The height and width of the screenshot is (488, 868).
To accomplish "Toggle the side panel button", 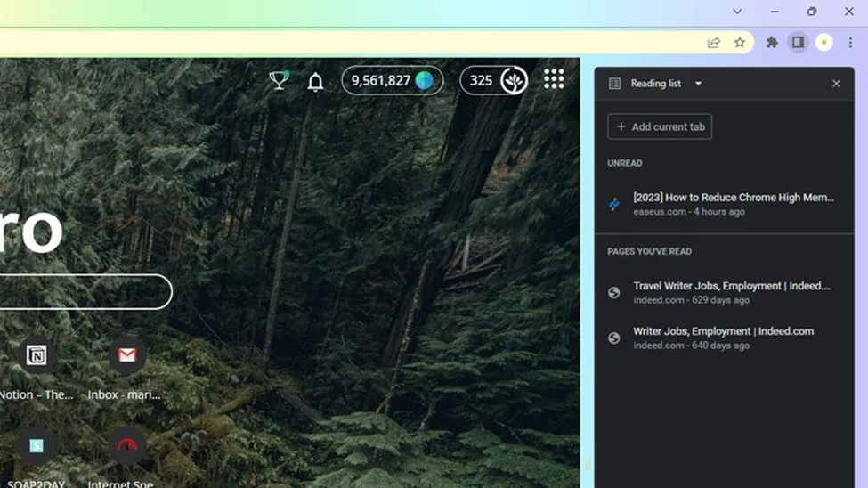I will (798, 43).
